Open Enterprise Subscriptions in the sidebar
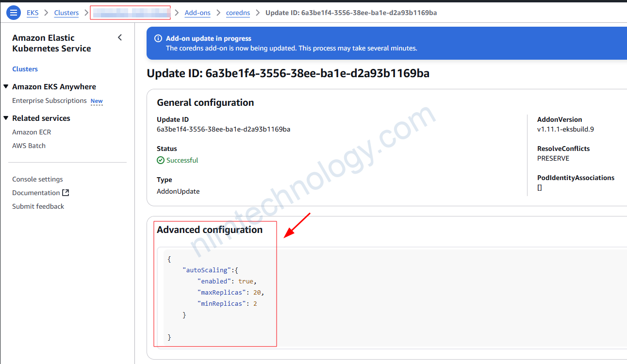 [x=49, y=100]
